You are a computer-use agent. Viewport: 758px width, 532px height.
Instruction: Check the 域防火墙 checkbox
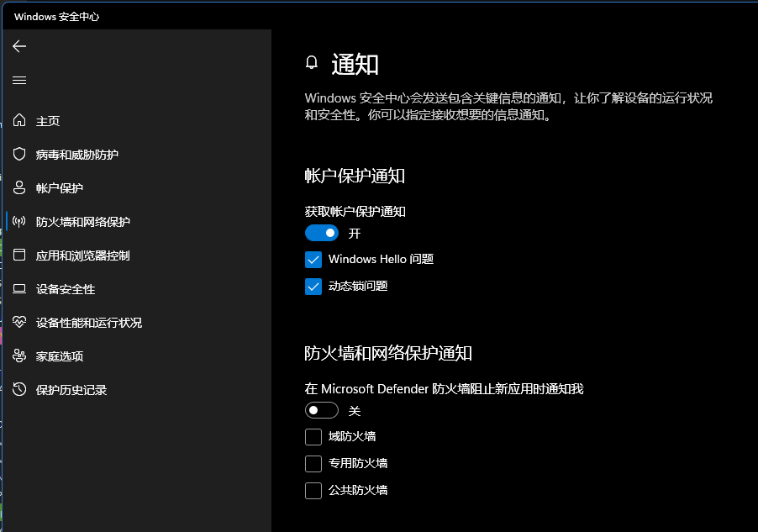click(313, 437)
